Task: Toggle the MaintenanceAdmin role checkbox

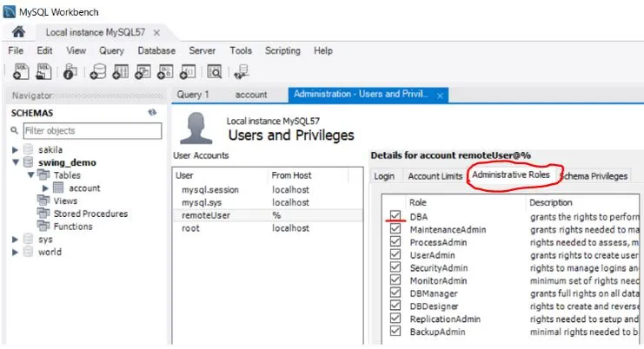Action: pos(395,228)
